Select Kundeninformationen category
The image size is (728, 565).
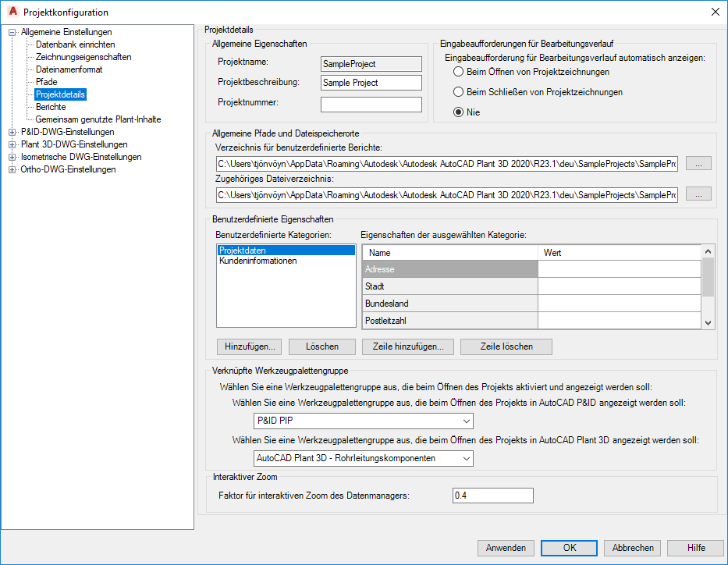[286, 261]
